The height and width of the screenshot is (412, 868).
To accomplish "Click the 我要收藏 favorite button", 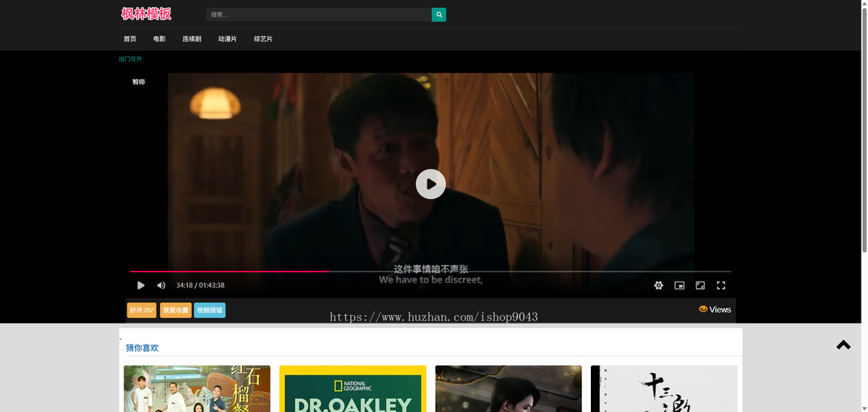I will point(176,310).
